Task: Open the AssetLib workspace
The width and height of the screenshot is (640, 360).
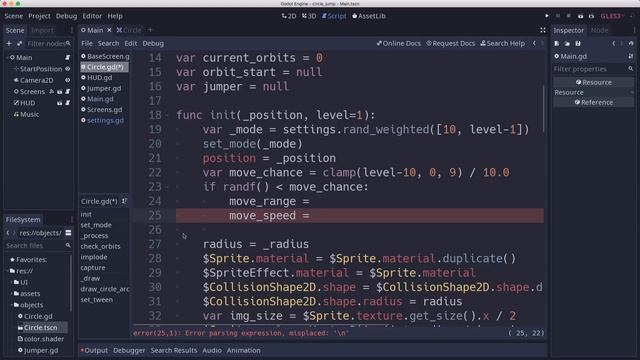Action: 369,16
